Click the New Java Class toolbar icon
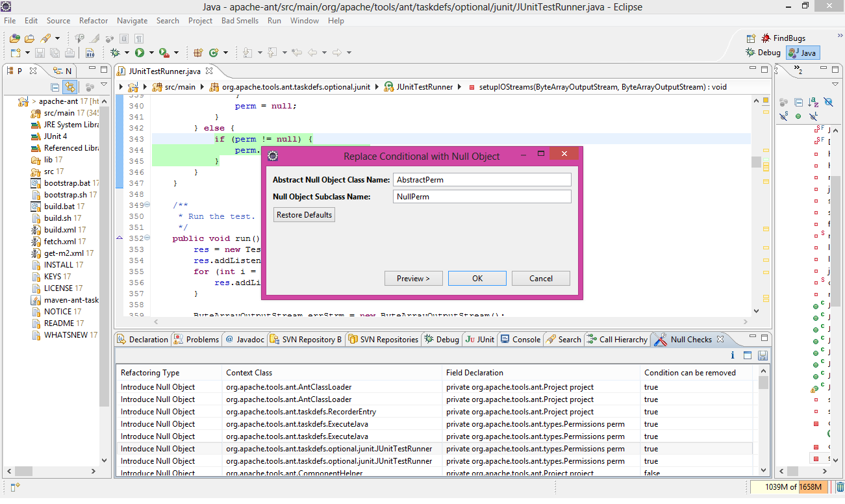The width and height of the screenshot is (845, 504). click(x=214, y=53)
